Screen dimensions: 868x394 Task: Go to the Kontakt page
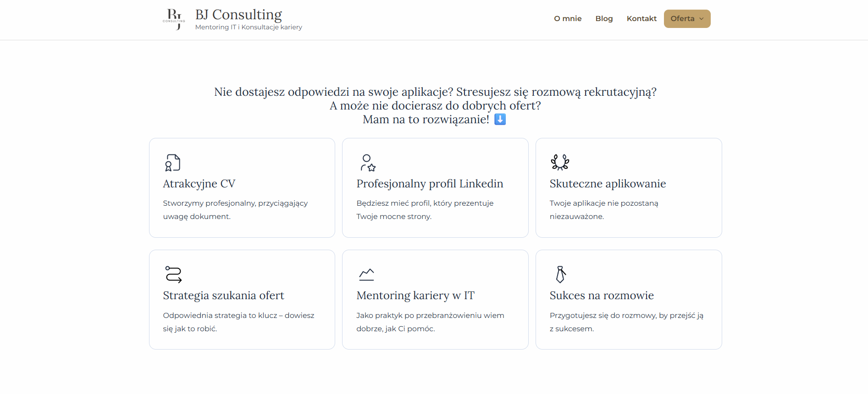(x=641, y=18)
